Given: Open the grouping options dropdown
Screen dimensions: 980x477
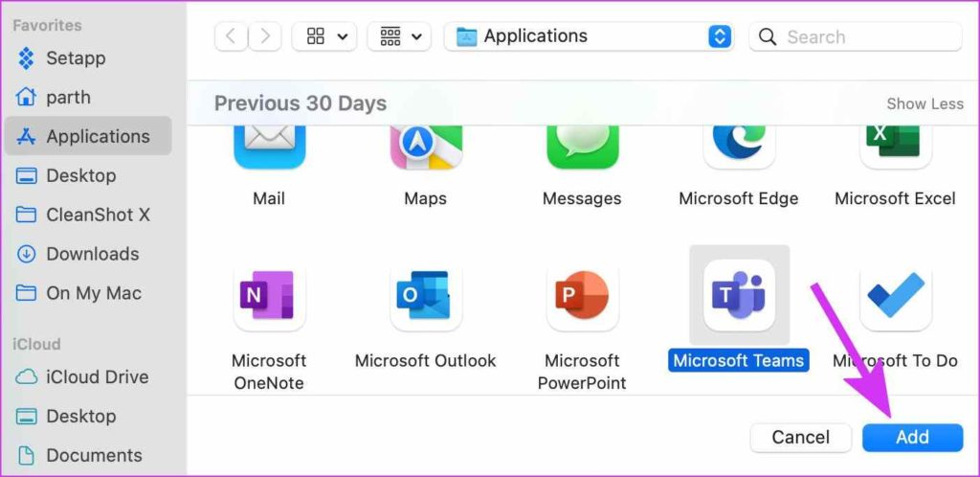Looking at the screenshot, I should pyautogui.click(x=399, y=36).
